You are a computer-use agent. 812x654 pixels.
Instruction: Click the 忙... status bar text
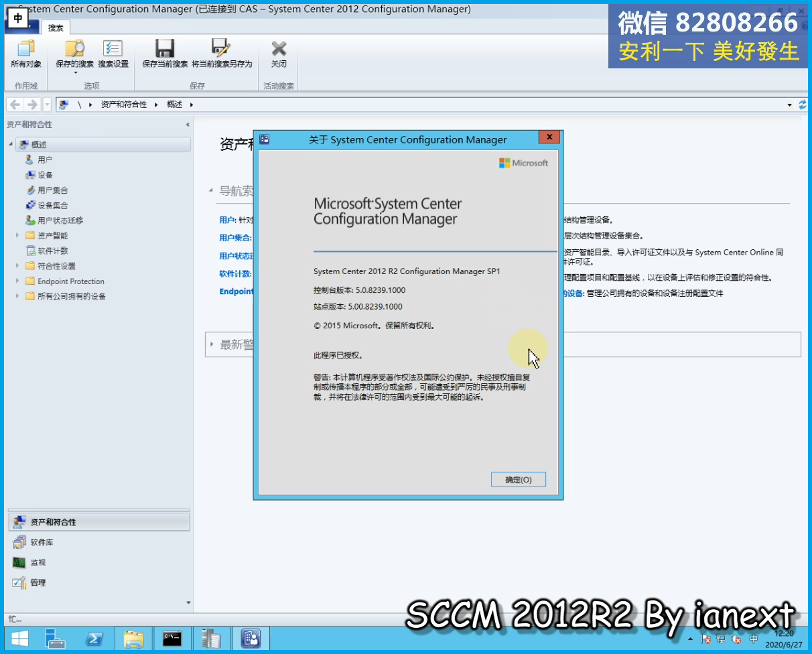[x=15, y=619]
